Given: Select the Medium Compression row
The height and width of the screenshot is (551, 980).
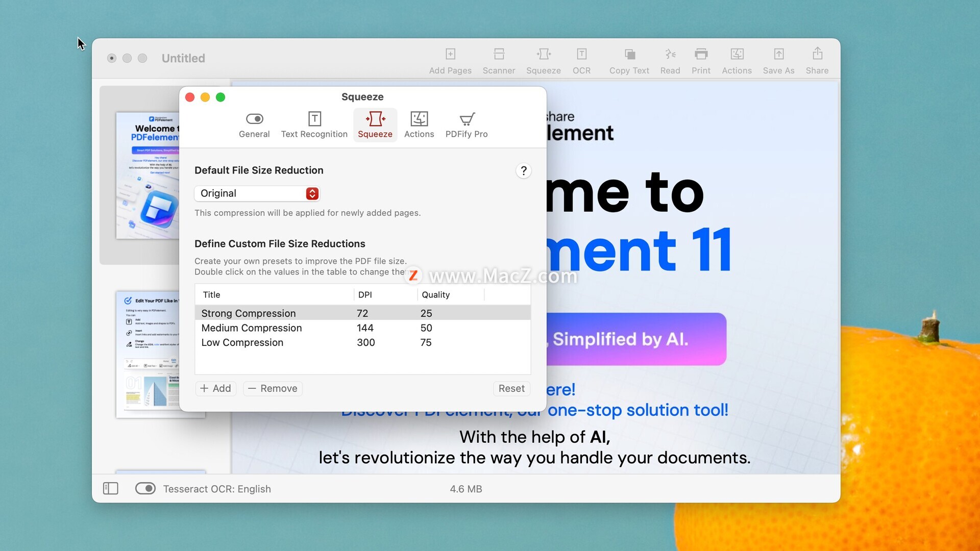Looking at the screenshot, I should tap(362, 328).
